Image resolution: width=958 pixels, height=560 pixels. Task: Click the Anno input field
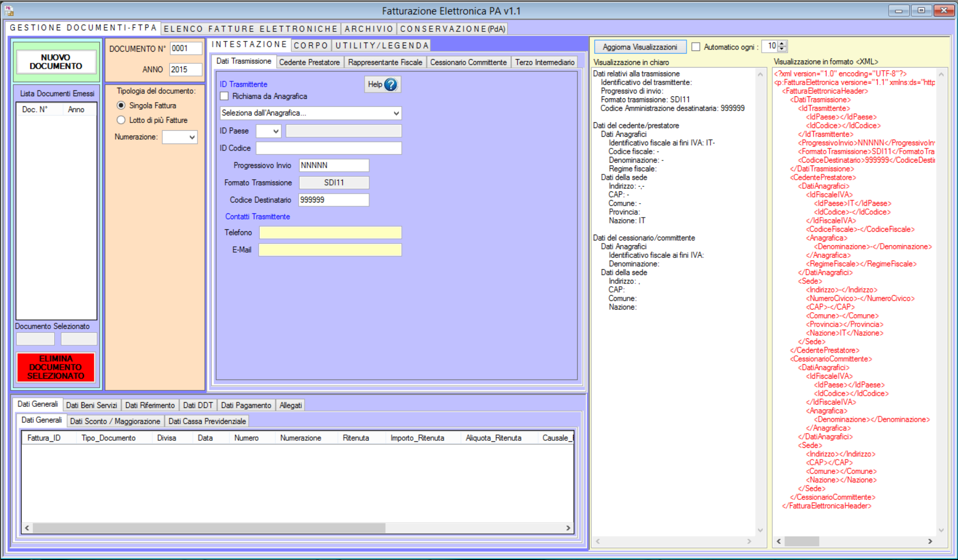[186, 70]
